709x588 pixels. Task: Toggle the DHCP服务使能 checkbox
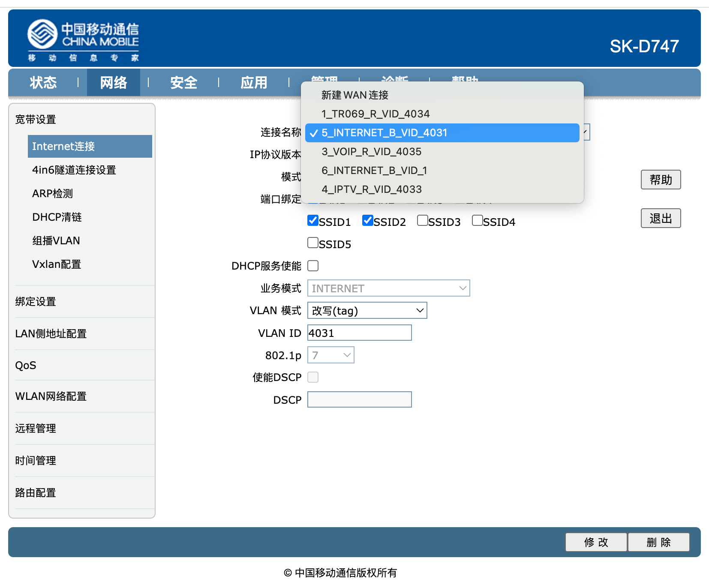(x=313, y=266)
